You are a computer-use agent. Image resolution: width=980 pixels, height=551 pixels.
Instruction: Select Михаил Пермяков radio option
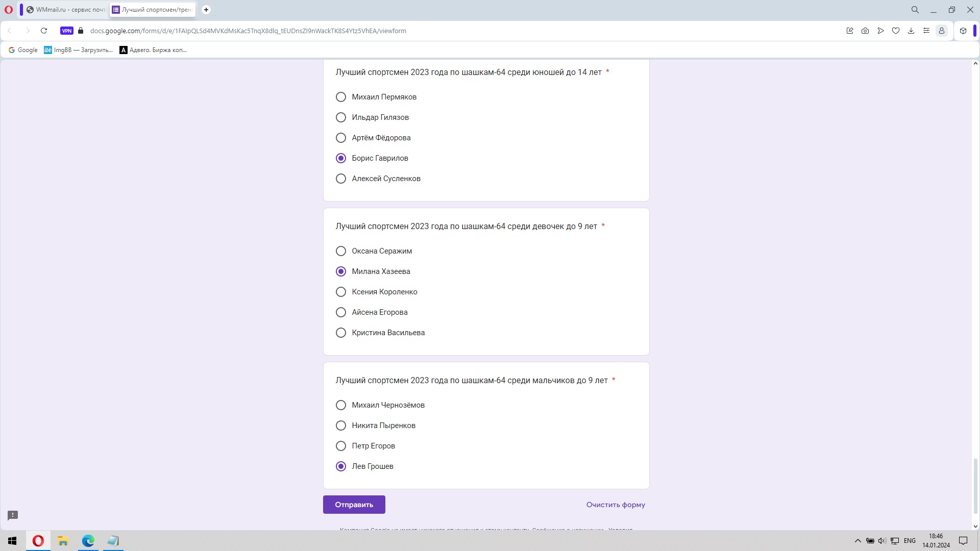click(341, 97)
